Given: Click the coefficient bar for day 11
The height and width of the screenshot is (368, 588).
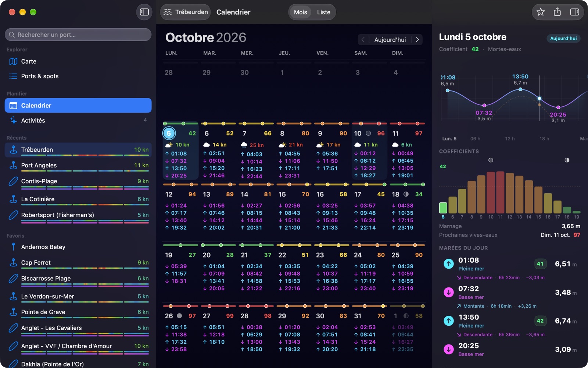Looking at the screenshot, I should click(500, 192).
